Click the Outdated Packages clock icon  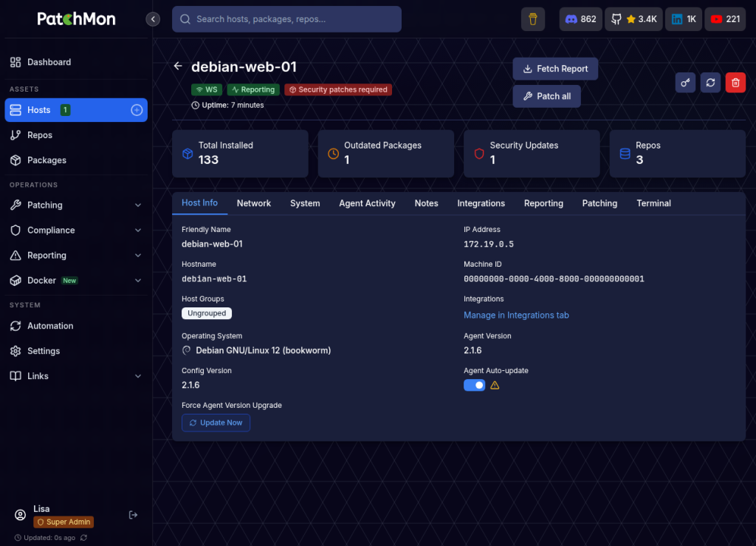pos(333,154)
